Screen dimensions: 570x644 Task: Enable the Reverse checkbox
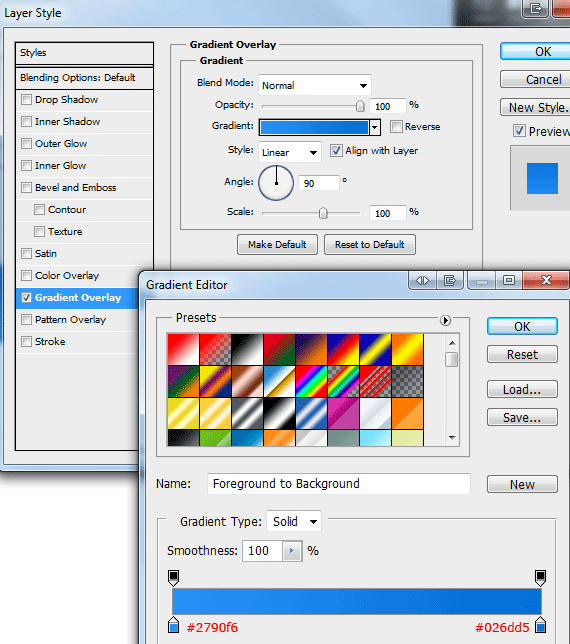pos(396,126)
